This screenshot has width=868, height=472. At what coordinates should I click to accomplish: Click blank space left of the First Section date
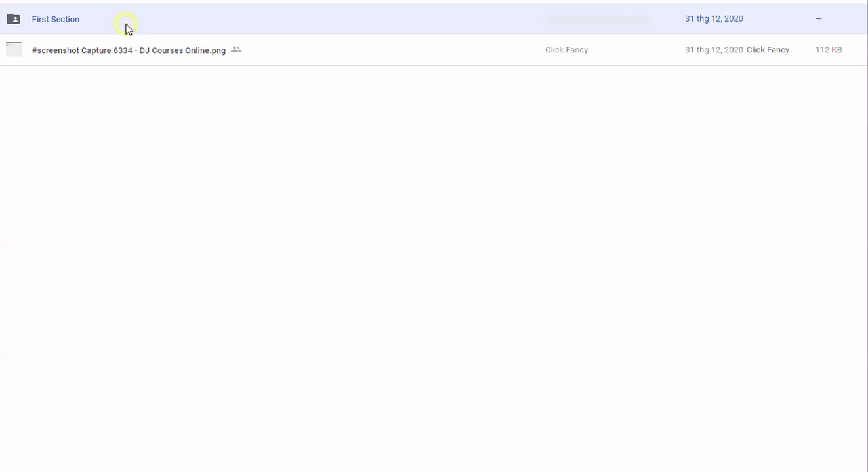tap(666, 19)
